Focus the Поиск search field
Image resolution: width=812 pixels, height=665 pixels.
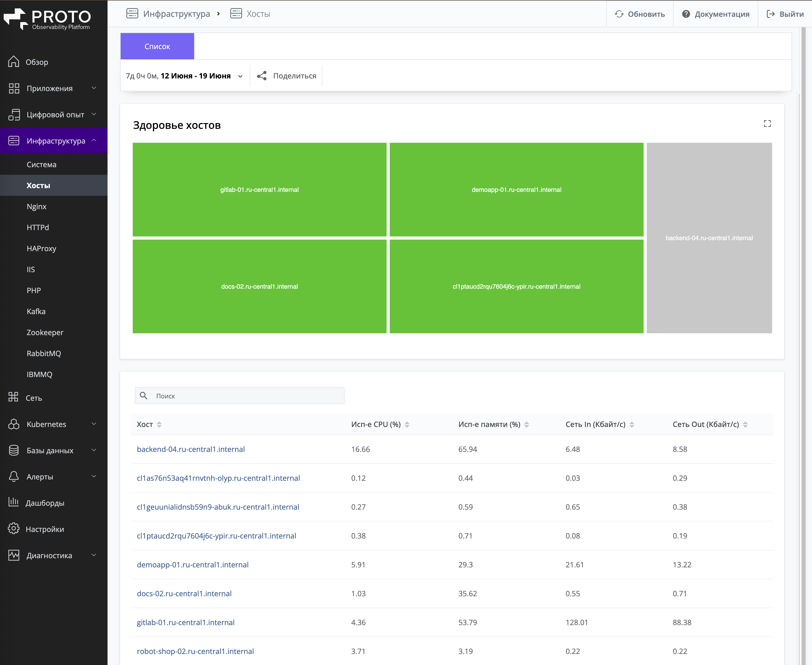[x=240, y=396]
